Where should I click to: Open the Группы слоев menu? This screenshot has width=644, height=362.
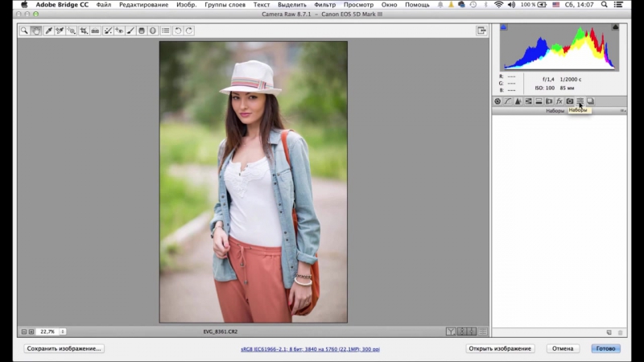coord(225,5)
